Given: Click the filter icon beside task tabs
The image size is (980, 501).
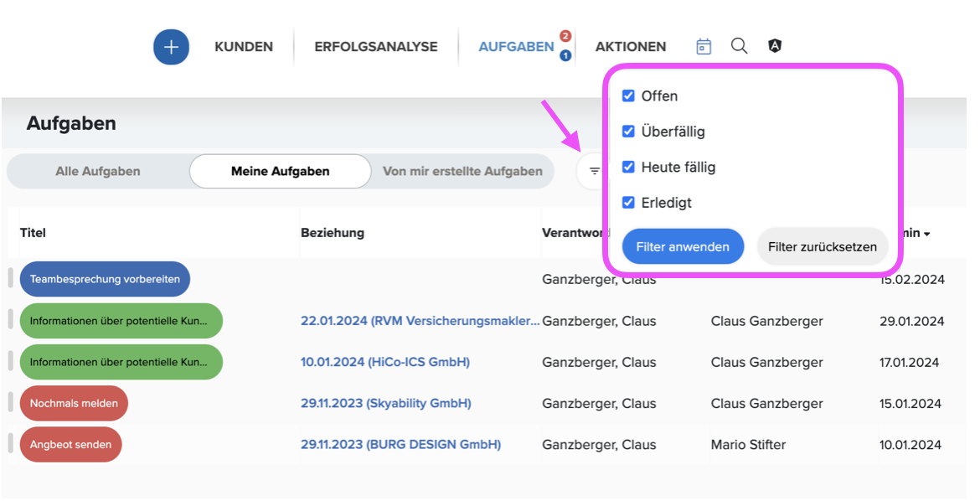Looking at the screenshot, I should click(x=595, y=171).
